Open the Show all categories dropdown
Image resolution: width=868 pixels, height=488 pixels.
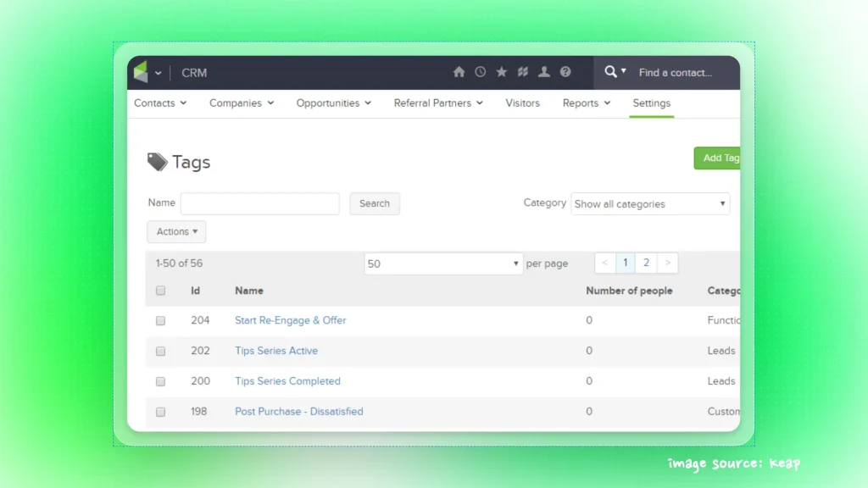(x=649, y=204)
